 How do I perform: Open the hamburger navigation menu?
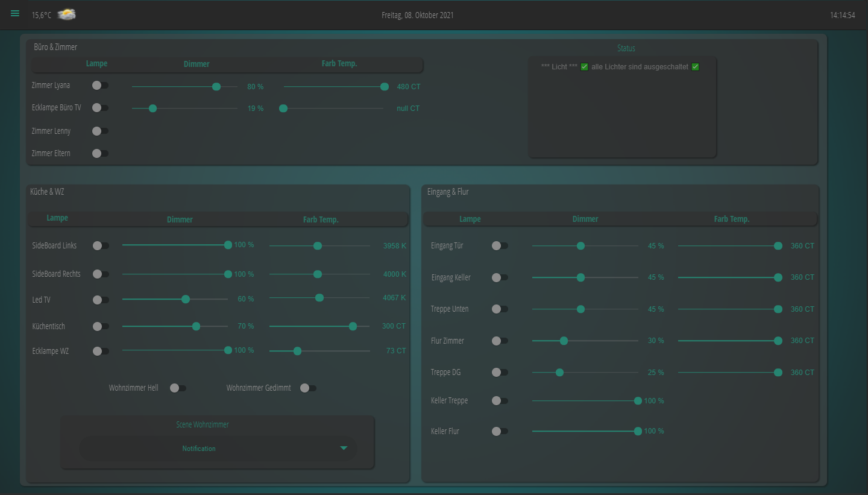15,14
